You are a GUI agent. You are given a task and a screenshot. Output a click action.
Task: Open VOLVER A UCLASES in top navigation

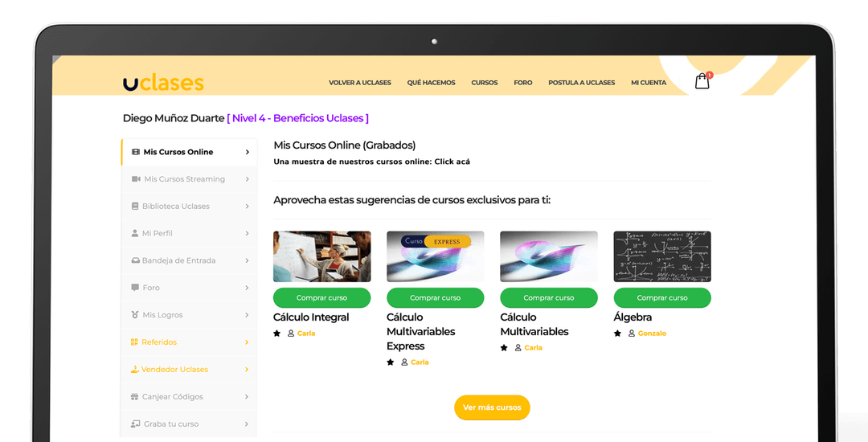[x=360, y=83]
